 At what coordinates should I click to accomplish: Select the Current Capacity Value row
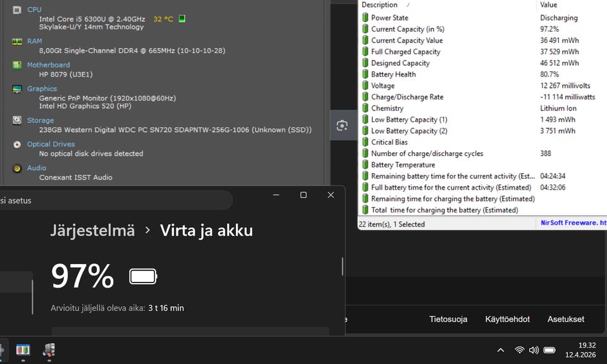[x=482, y=40]
